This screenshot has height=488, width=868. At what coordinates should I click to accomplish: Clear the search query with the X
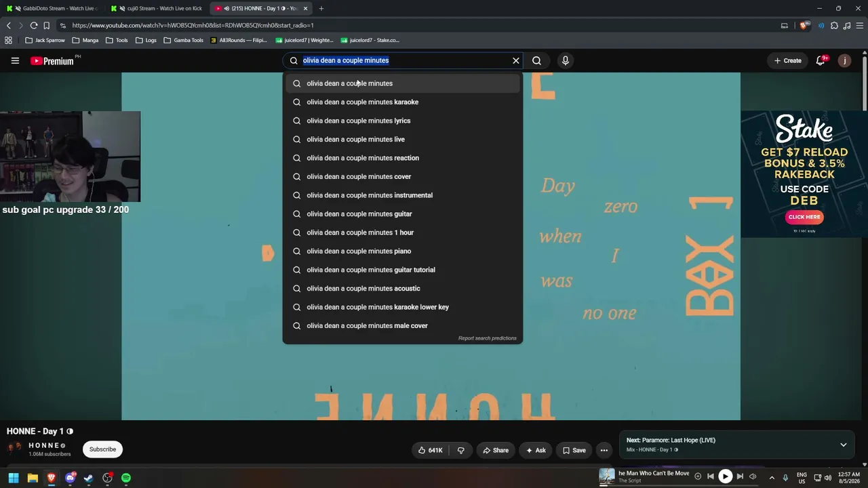(516, 60)
